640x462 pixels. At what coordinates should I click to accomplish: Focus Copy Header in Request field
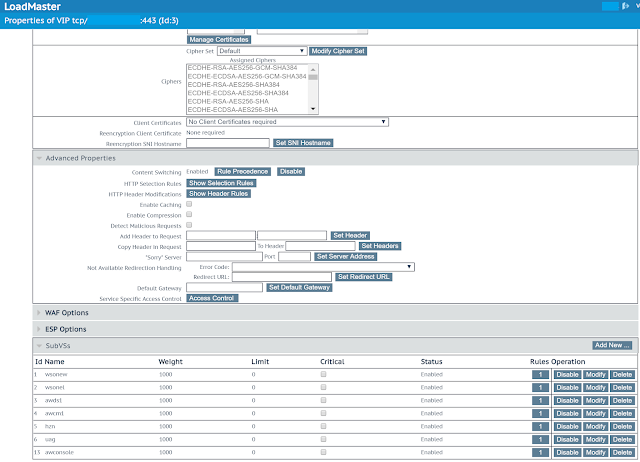(x=221, y=246)
